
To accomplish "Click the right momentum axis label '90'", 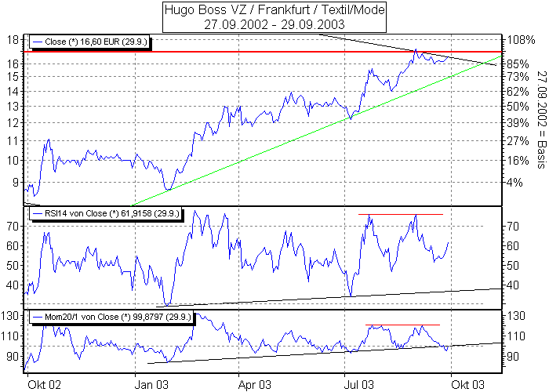I will [x=513, y=356].
